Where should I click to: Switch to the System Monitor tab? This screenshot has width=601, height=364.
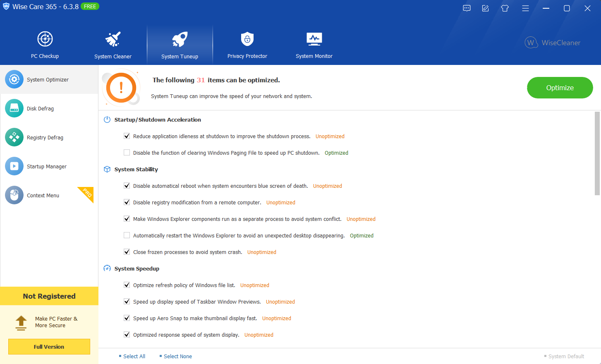click(314, 45)
